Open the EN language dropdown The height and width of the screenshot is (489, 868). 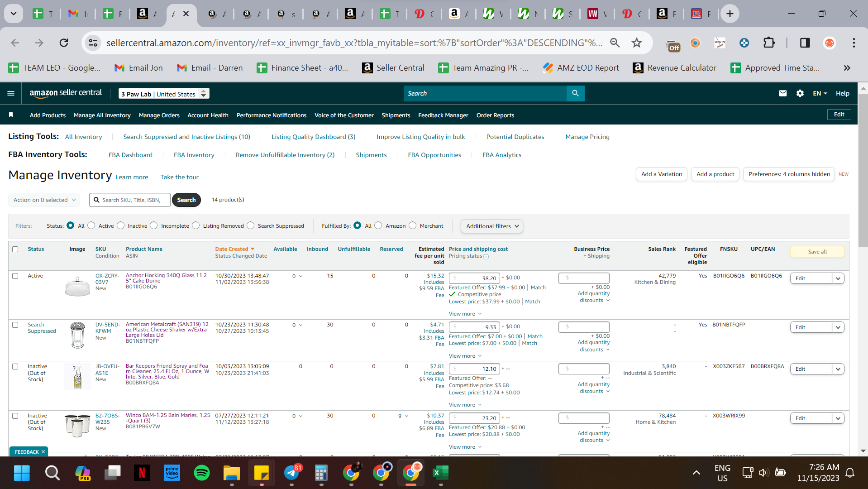point(820,93)
